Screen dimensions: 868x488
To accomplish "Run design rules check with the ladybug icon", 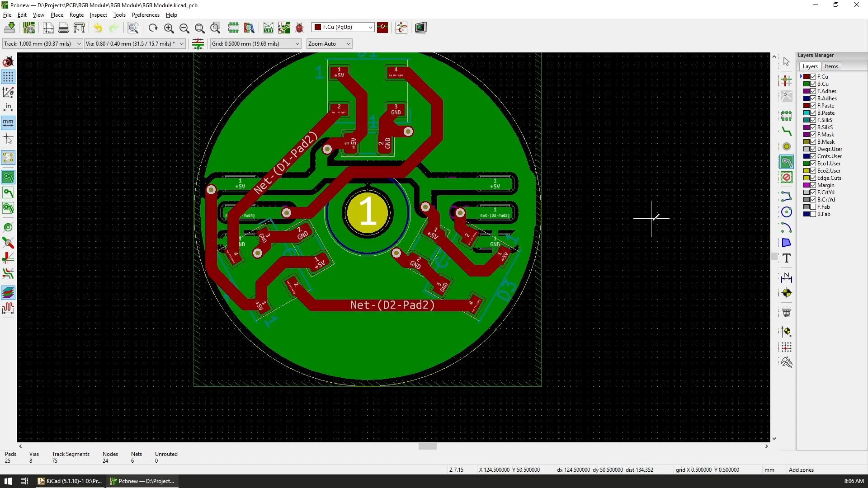I will (x=299, y=28).
